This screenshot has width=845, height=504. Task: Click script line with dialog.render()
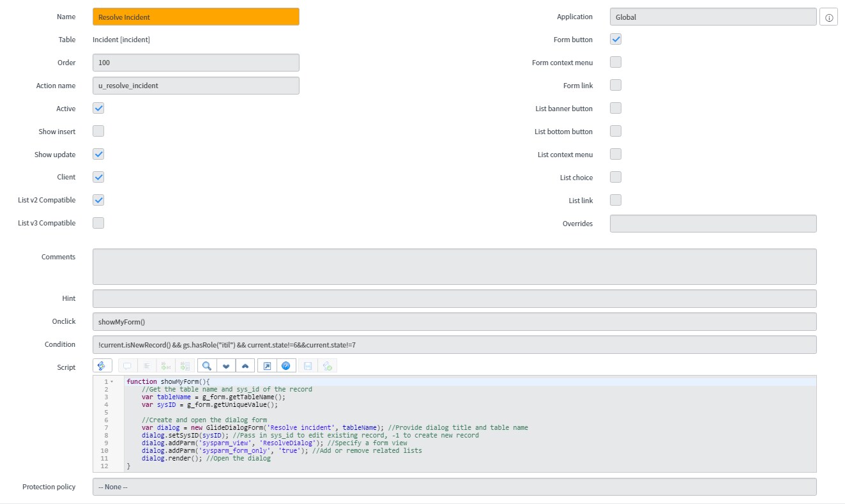tap(206, 459)
